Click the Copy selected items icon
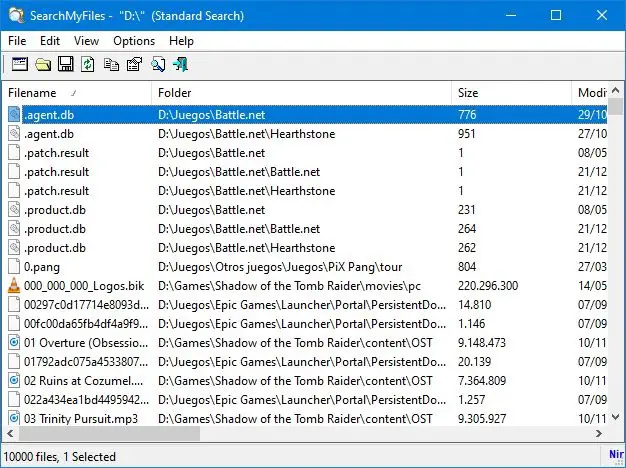The width and height of the screenshot is (626, 468). (111, 64)
